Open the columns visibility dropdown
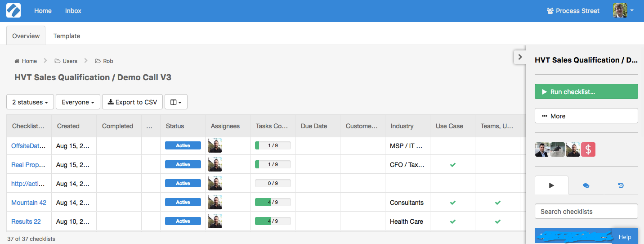This screenshot has height=244, width=644. pyautogui.click(x=176, y=102)
